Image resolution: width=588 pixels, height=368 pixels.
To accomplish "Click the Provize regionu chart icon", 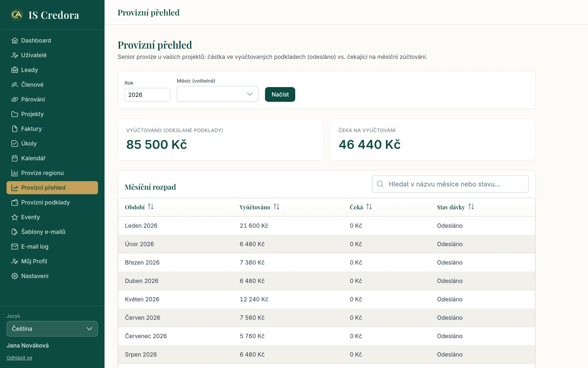I will [15, 173].
